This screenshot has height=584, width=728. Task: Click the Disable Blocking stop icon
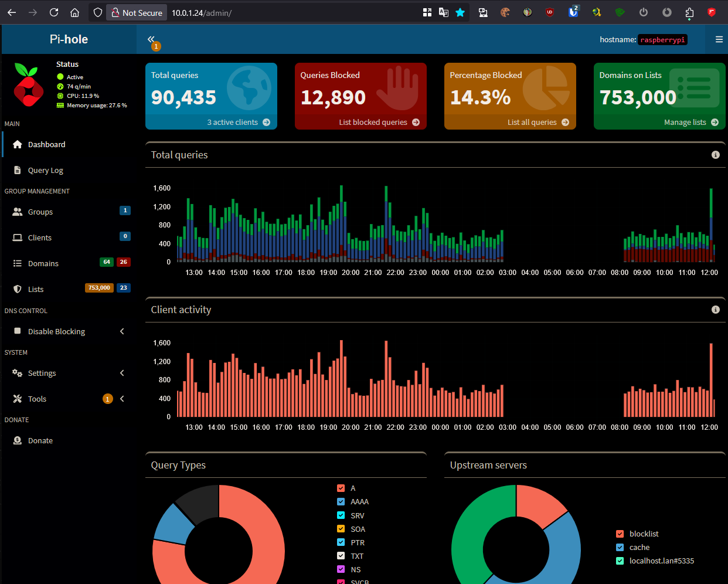tap(18, 331)
